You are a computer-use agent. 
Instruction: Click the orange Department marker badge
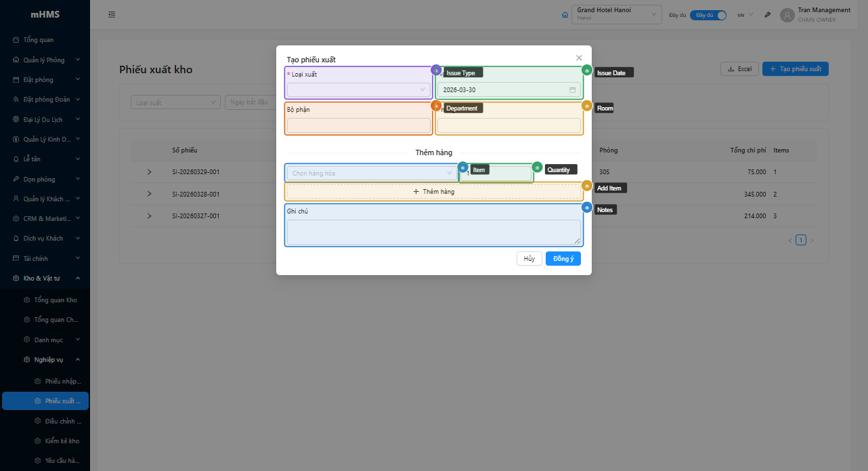436,106
